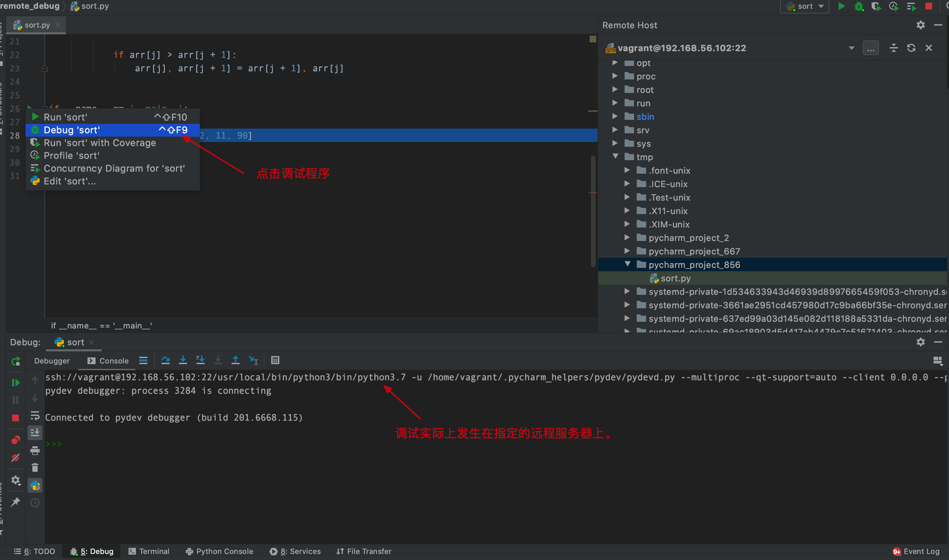This screenshot has height=560, width=949.
Task: Open the Terminal tool window
Action: (x=149, y=551)
